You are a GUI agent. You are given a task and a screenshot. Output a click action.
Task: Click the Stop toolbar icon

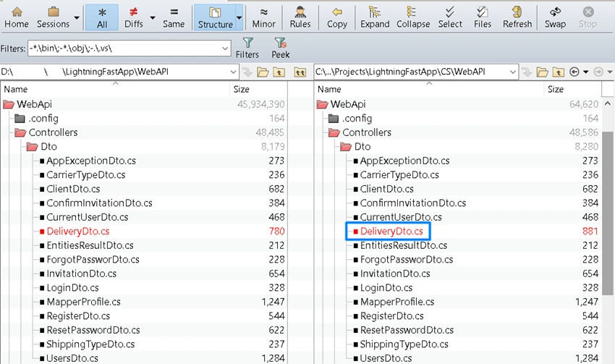588,17
